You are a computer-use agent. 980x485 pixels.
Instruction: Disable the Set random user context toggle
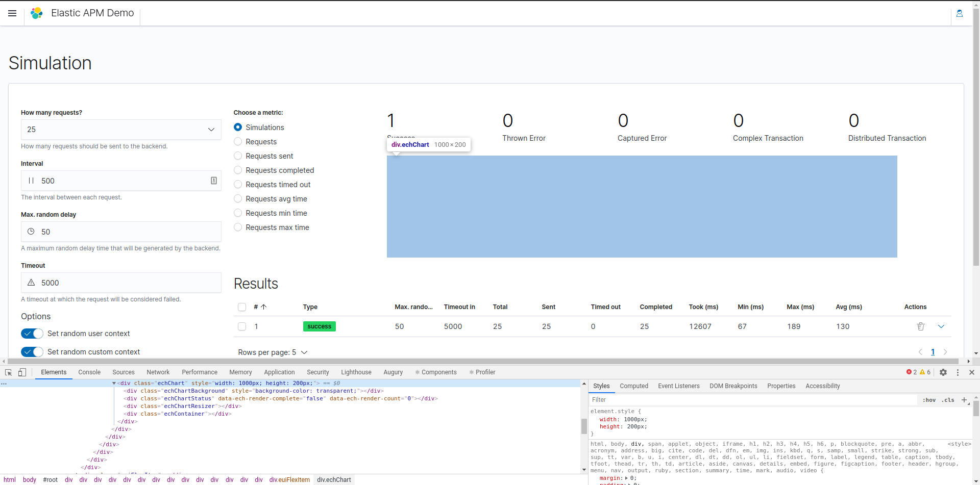click(32, 333)
